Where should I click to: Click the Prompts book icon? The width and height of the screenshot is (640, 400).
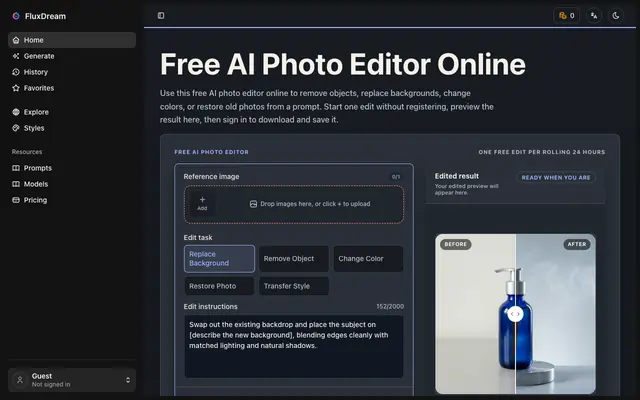16,168
